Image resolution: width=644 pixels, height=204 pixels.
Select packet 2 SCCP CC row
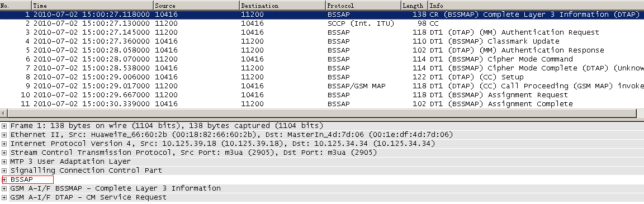(x=322, y=23)
